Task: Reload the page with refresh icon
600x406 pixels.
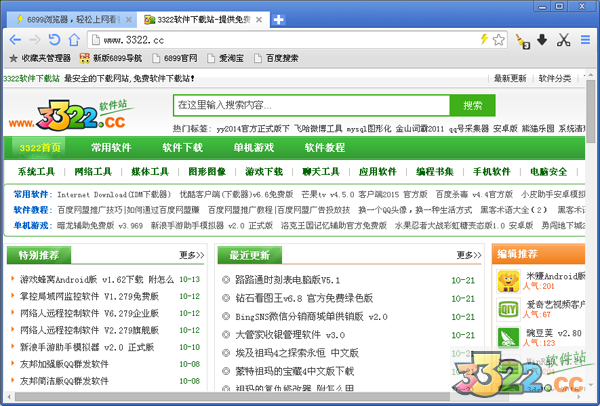Action: click(x=54, y=39)
